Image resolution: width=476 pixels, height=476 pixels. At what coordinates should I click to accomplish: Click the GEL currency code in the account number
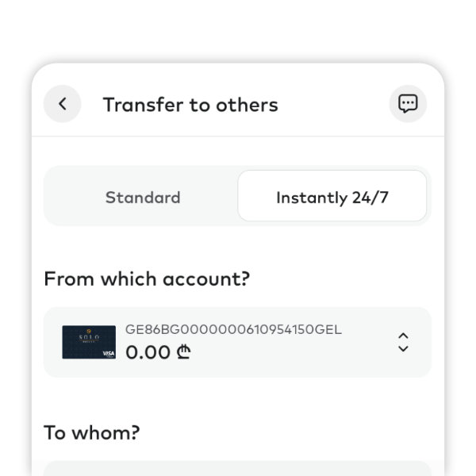(329, 329)
